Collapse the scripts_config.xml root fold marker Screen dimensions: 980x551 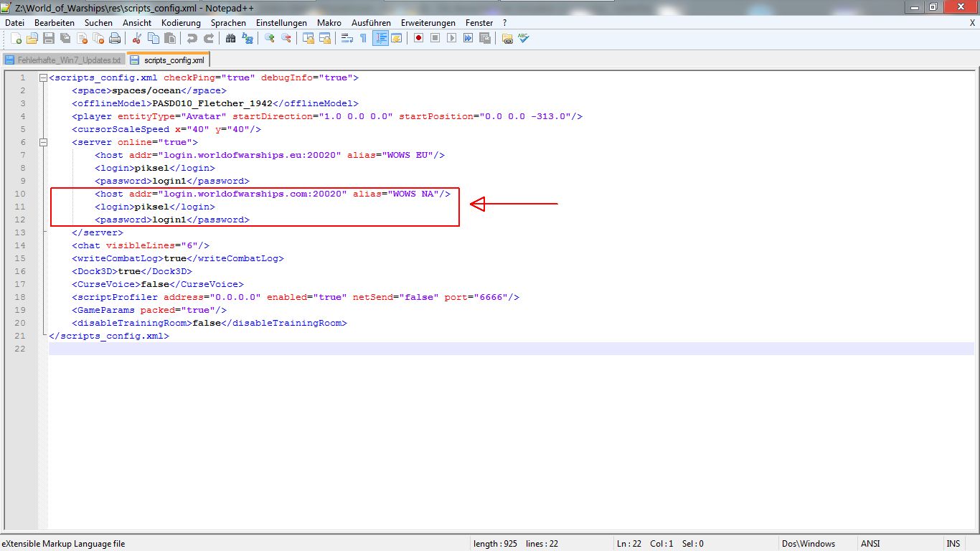43,77
